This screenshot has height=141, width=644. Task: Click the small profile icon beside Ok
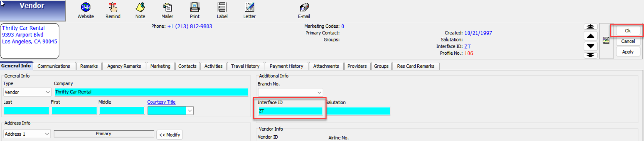(x=606, y=40)
